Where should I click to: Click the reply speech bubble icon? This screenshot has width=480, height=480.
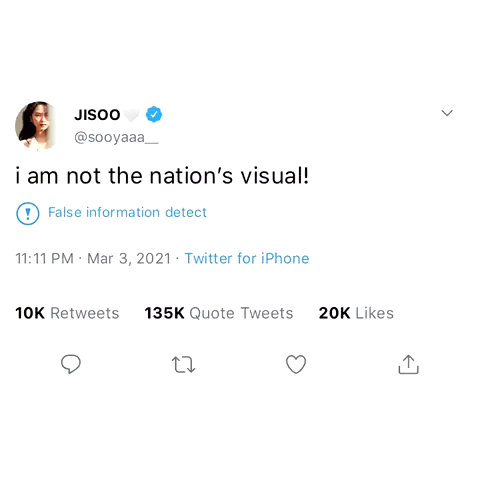click(x=71, y=364)
